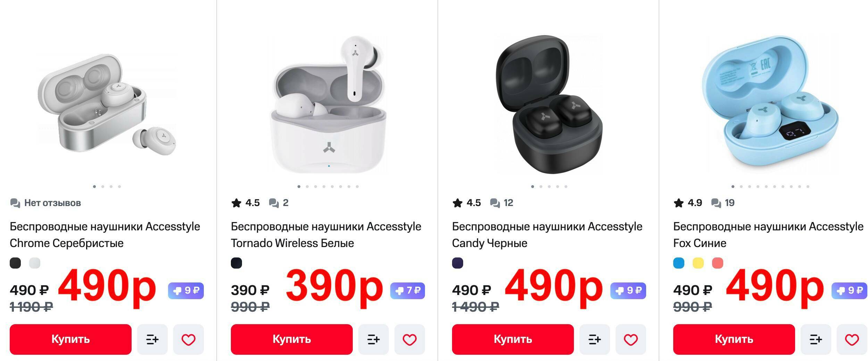Add Candy Черные earbuds to compare list
The height and width of the screenshot is (361, 868).
594,339
